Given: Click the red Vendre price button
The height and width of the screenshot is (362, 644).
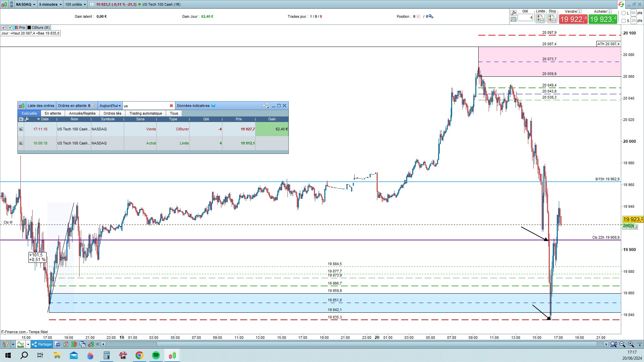Looking at the screenshot, I should pos(573,19).
